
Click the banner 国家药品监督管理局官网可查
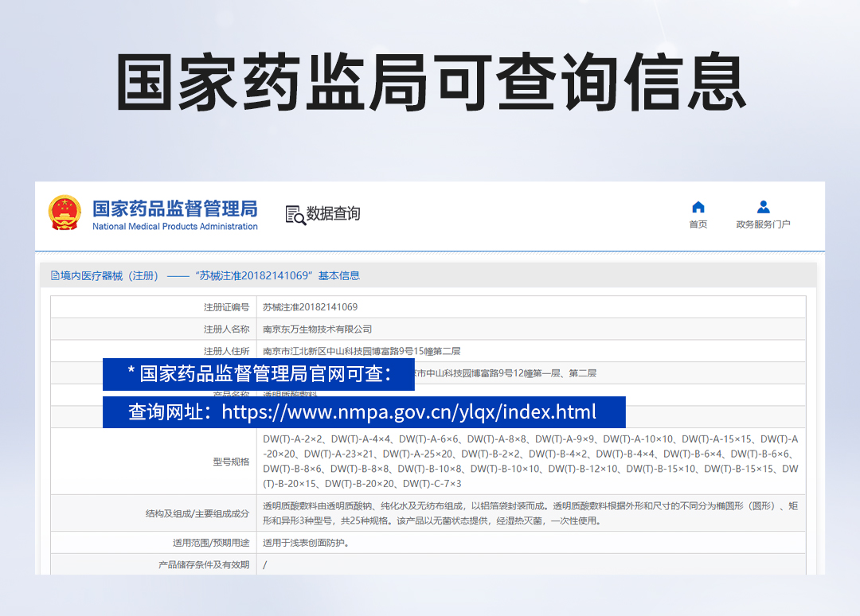coord(258,374)
